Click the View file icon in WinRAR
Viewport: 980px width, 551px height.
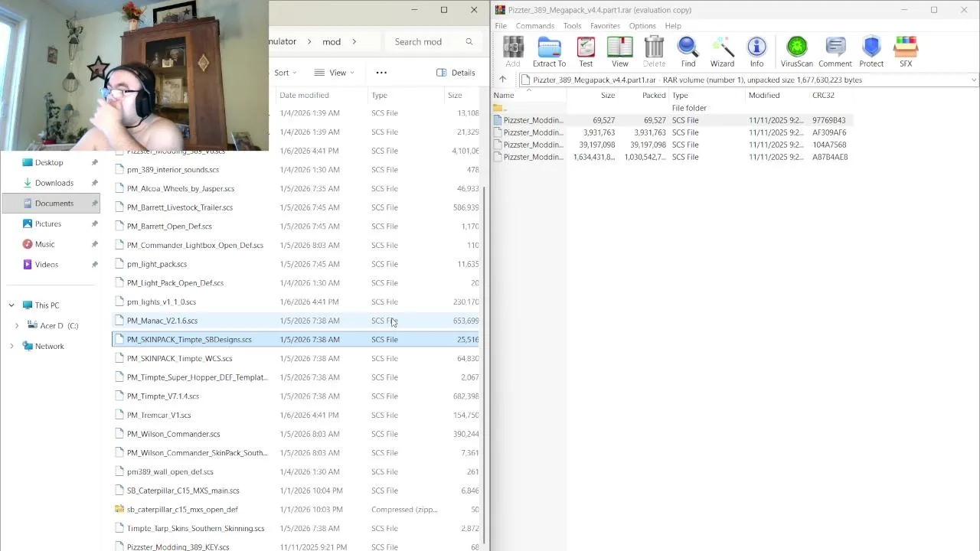pos(620,52)
